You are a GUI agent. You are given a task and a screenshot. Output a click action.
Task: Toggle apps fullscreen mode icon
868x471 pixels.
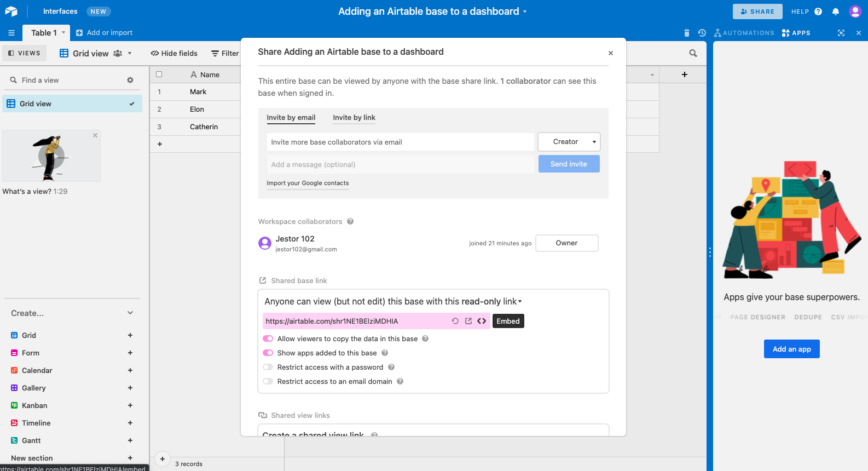pyautogui.click(x=841, y=33)
